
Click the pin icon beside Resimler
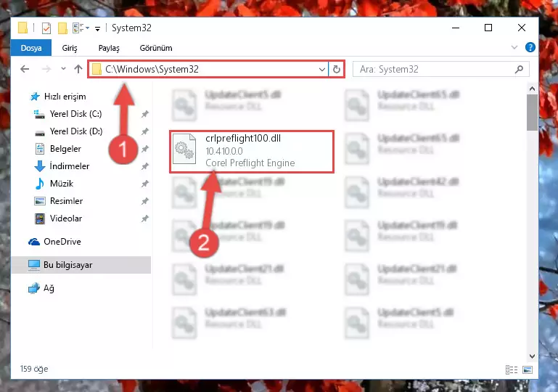(x=145, y=201)
